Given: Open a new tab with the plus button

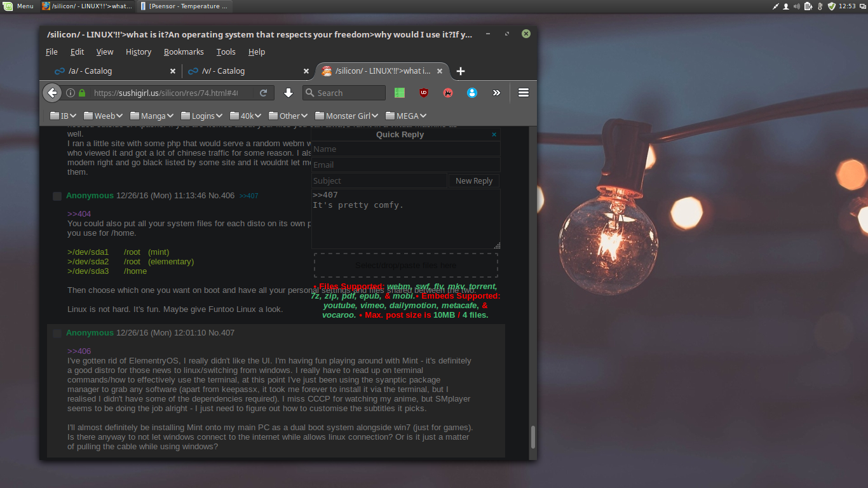Looking at the screenshot, I should point(461,71).
